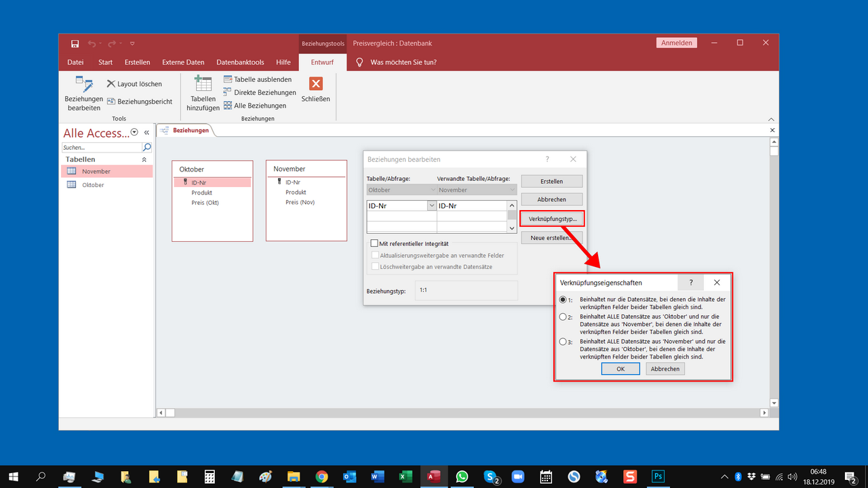Open Windows Start menu
Viewport: 868px width, 488px height.
14,476
